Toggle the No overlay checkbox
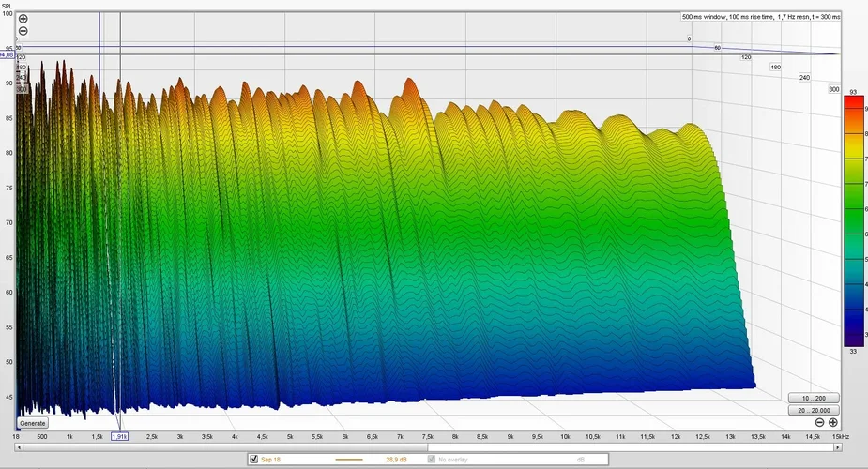The image size is (868, 469). pos(432,460)
